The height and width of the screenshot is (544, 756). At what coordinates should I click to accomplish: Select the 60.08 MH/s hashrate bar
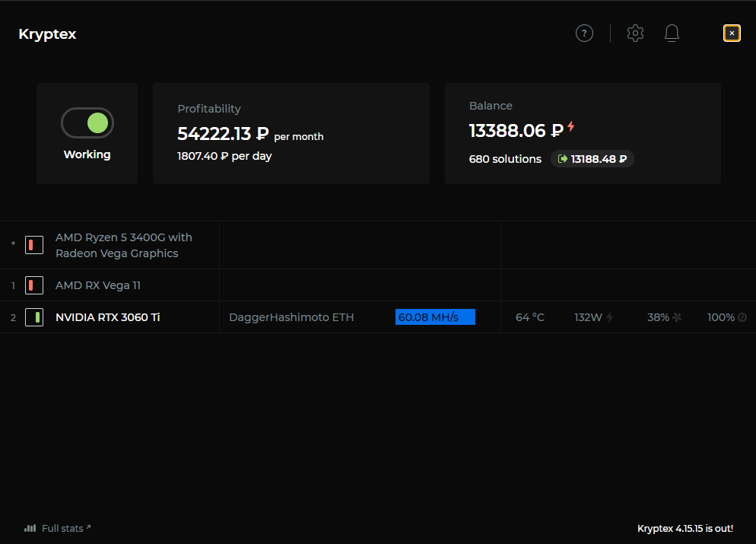tap(435, 317)
